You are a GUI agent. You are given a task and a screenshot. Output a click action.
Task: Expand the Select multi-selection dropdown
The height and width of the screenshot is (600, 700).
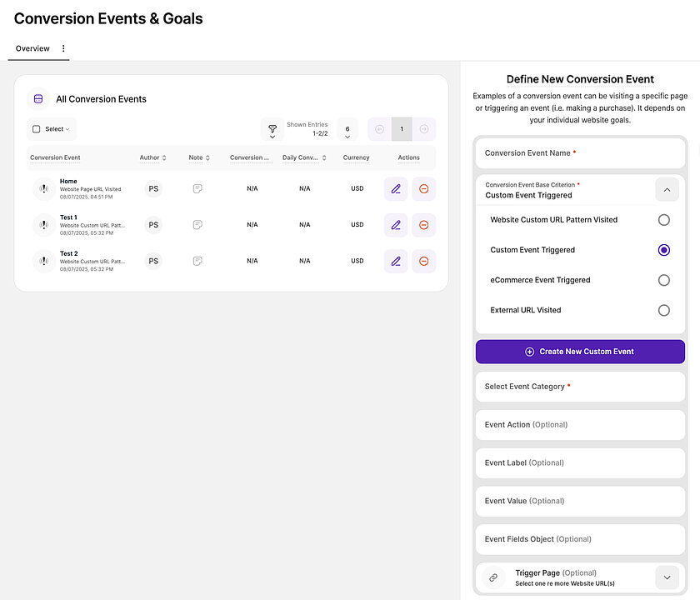point(53,129)
